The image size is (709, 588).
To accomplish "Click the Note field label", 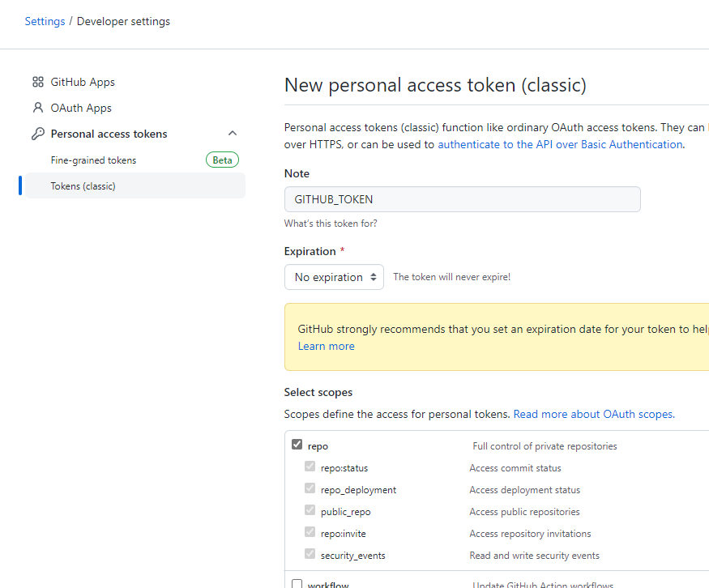I will pyautogui.click(x=297, y=173).
